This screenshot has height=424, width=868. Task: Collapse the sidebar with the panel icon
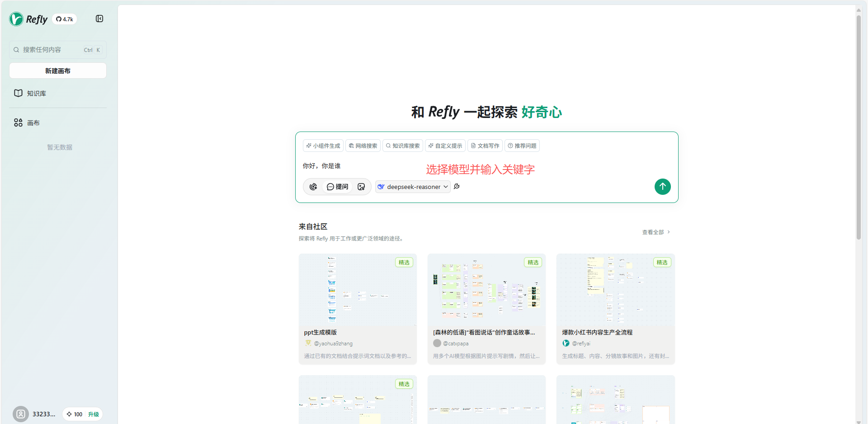click(x=99, y=19)
